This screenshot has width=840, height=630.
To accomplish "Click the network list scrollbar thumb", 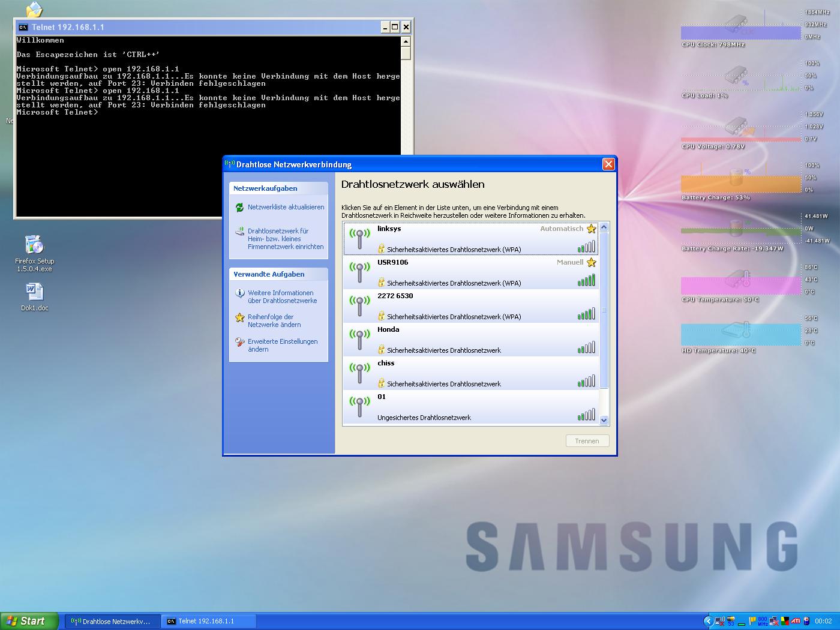I will (604, 310).
